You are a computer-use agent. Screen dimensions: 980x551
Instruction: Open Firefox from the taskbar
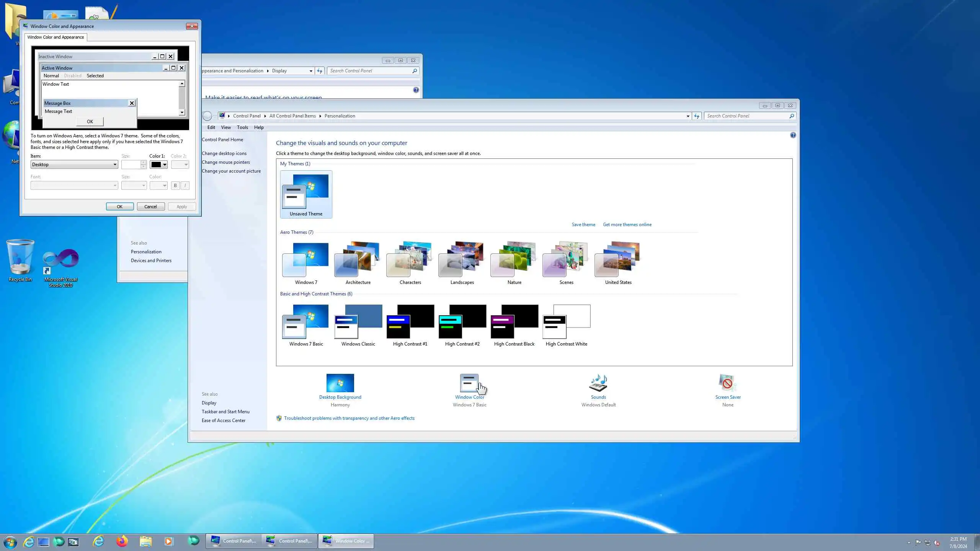click(122, 541)
